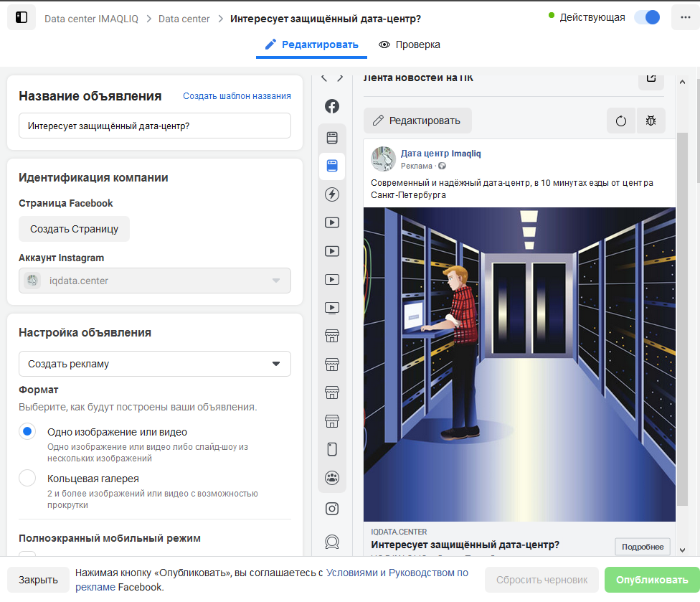Open the 'Редактировать' tab
This screenshot has height=602, width=700.
311,44
